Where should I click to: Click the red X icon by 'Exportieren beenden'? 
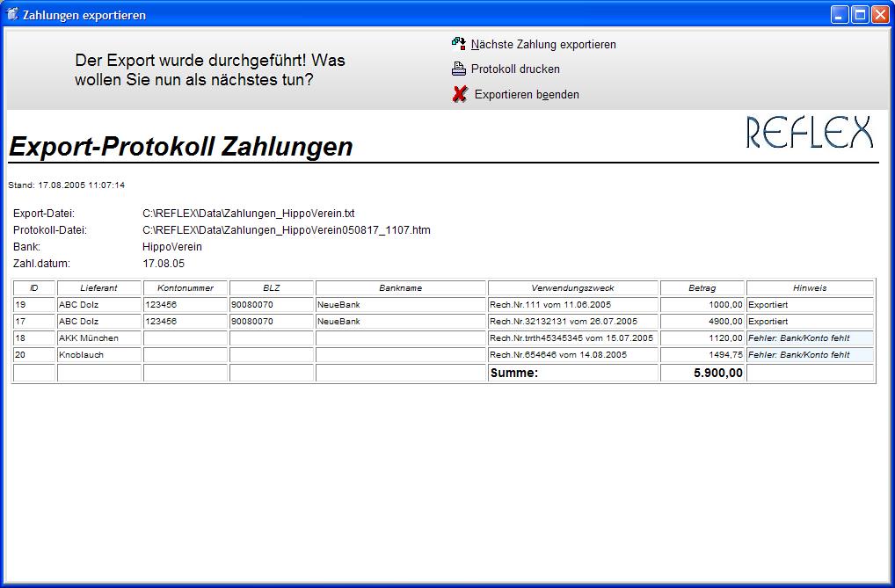pyautogui.click(x=460, y=94)
